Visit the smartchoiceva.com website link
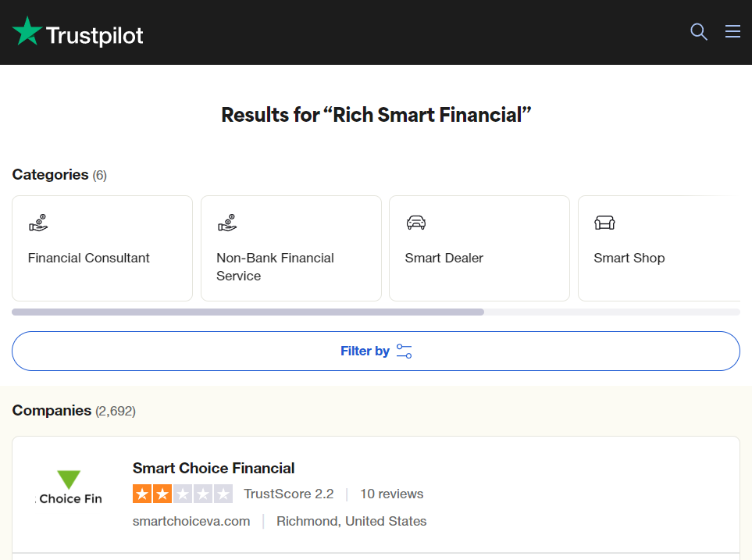The width and height of the screenshot is (752, 560). coord(191,521)
